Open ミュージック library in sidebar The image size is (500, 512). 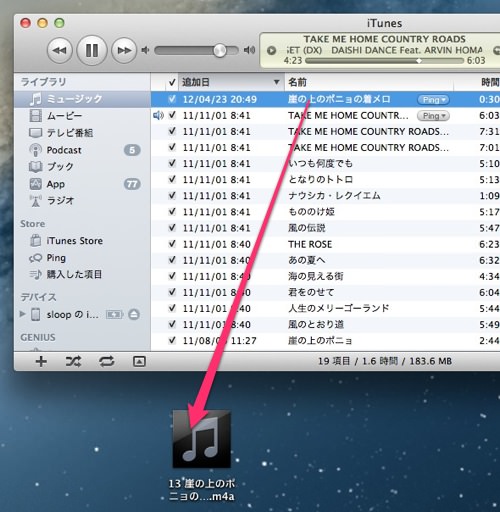click(82, 99)
